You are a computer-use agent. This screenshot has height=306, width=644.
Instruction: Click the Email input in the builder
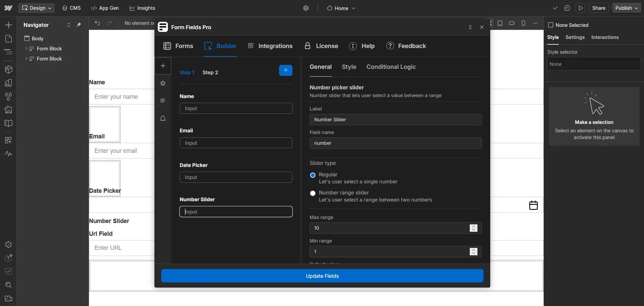(x=236, y=143)
